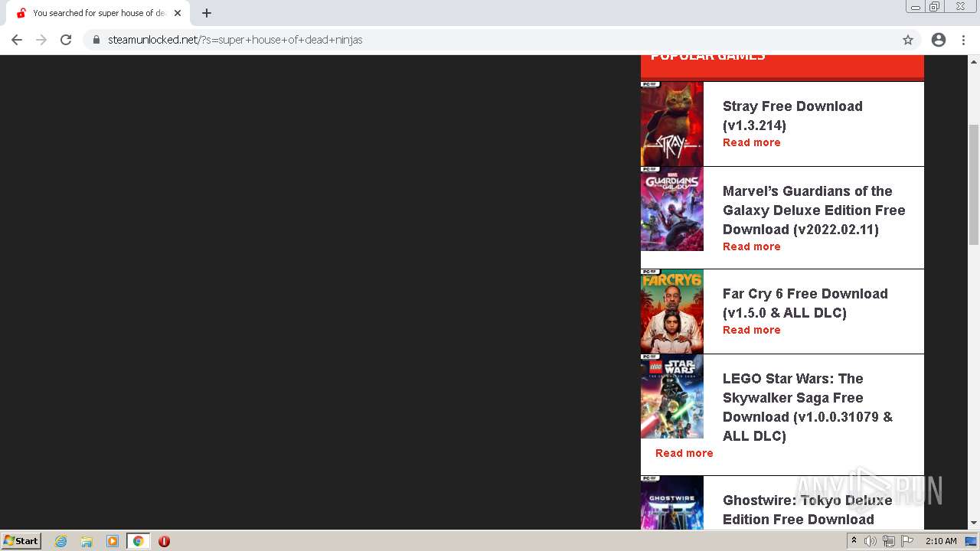The width and height of the screenshot is (980, 551).
Task: Bookmark this page with the star icon
Action: point(908,40)
